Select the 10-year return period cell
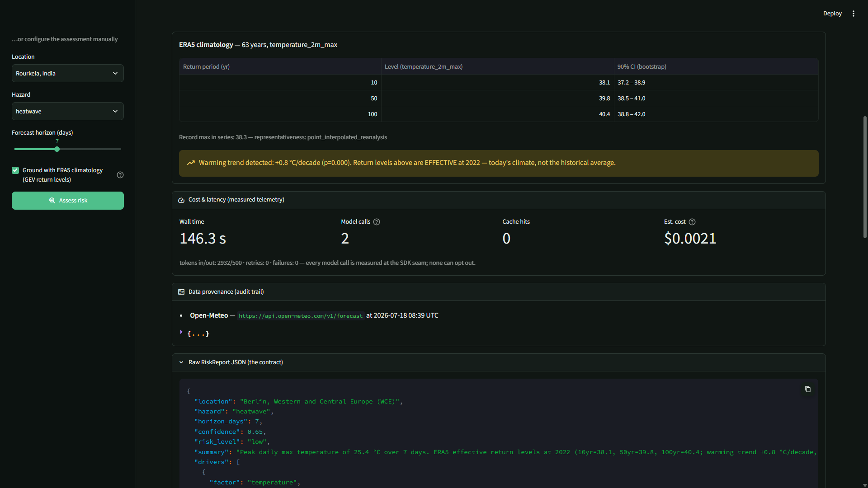The height and width of the screenshot is (488, 868). coord(280,83)
